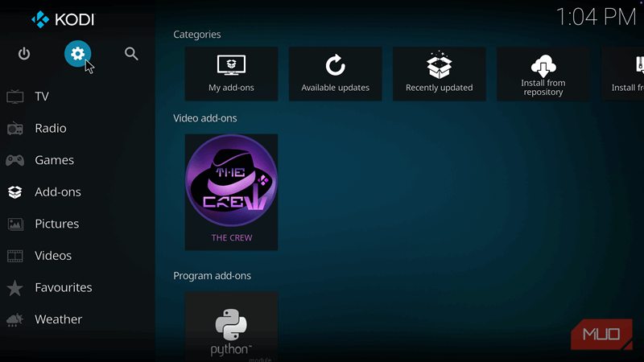Screen dimensions: 644x362
Task: Click the power icon
Action: tap(24, 54)
